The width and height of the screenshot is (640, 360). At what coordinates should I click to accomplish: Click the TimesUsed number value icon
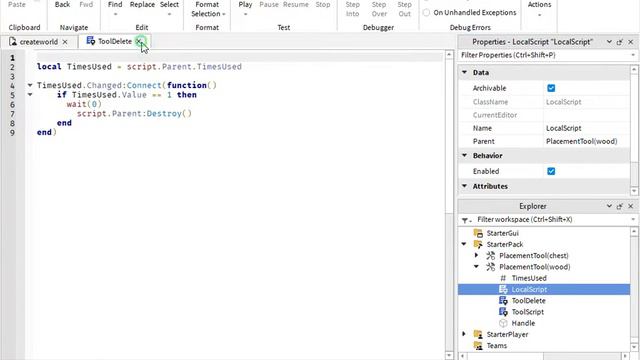click(x=503, y=278)
